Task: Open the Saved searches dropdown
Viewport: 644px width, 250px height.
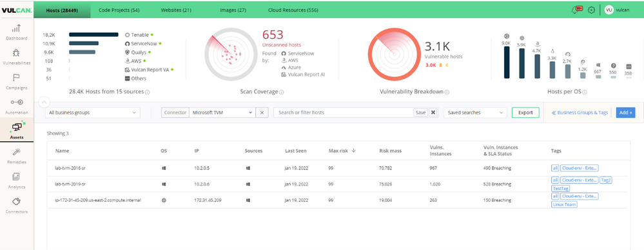Action: [x=475, y=113]
